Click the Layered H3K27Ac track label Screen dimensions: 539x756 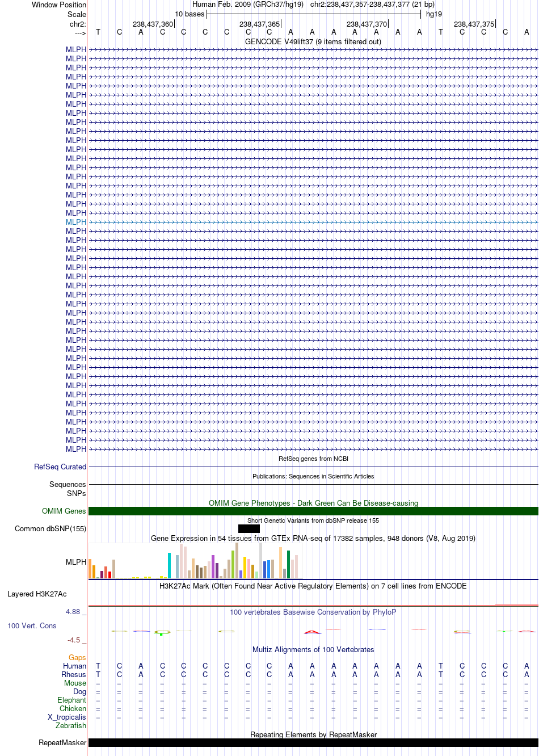click(x=37, y=594)
